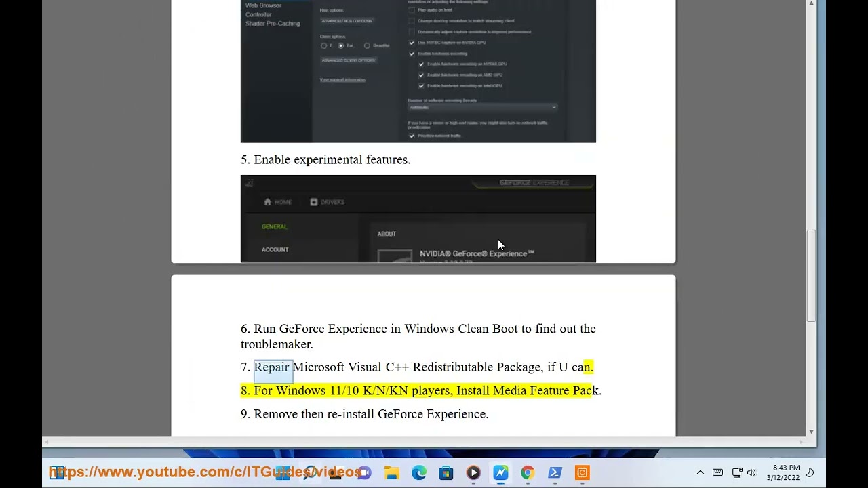Click the Advanced Host Options button
Image resolution: width=868 pixels, height=488 pixels.
(347, 21)
